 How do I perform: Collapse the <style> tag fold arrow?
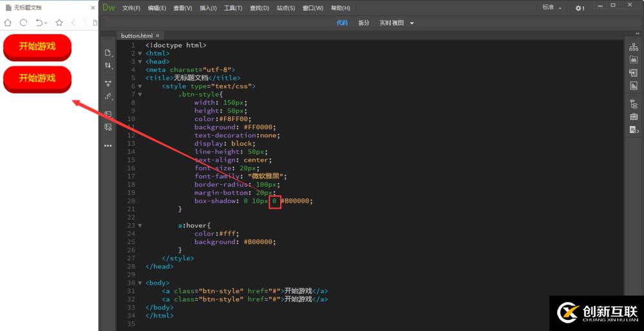pos(140,86)
